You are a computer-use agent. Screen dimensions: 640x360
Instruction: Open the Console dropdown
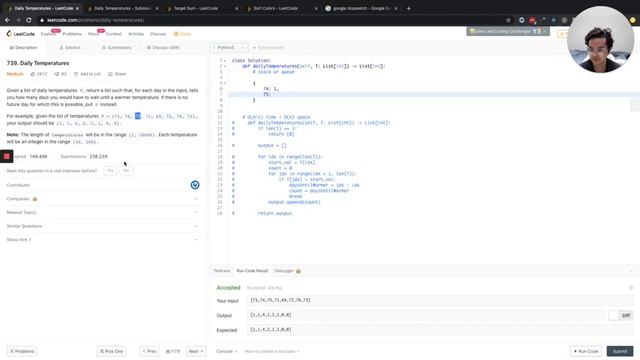[x=227, y=351]
